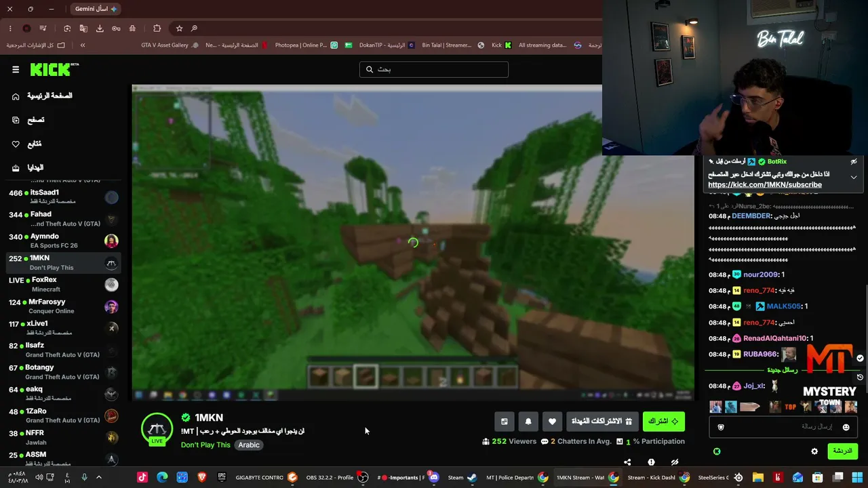Viewport: 868px width, 488px height.
Task: Click the اشترك (Subscribe) green button
Action: tap(663, 422)
